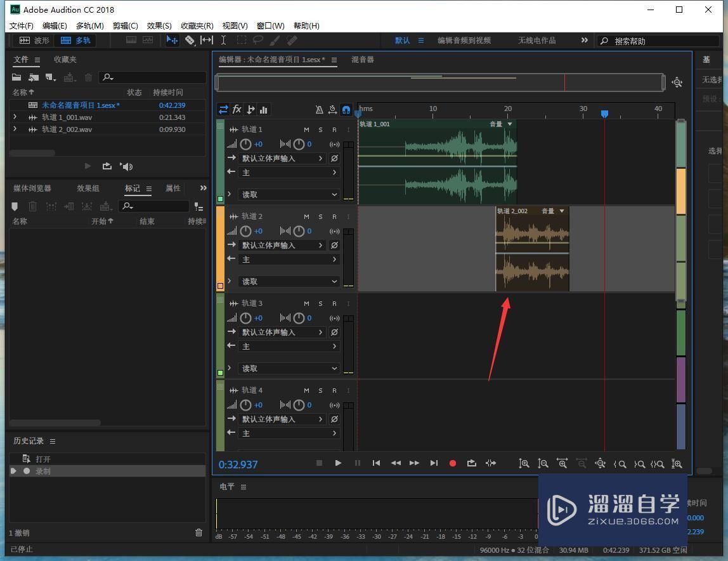Select 编辑音频到视频 workspace
The image size is (728, 561).
[464, 41]
